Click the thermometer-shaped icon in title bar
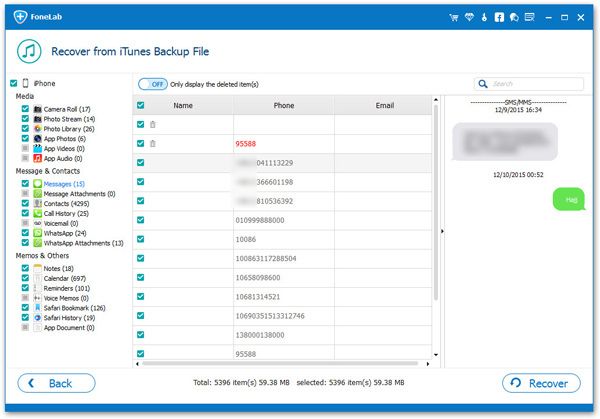This screenshot has height=419, width=600. pos(484,17)
